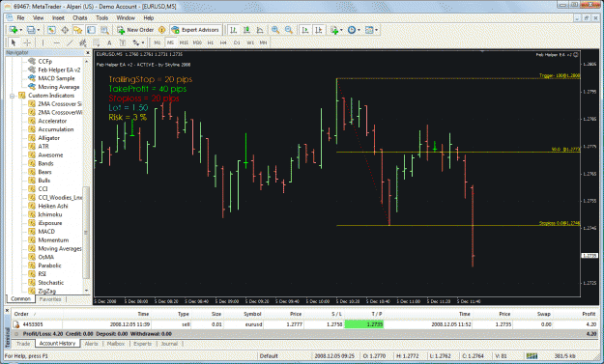Select the trendline drawing tool
Viewport: 604px width, 364px height.
[x=70, y=42]
